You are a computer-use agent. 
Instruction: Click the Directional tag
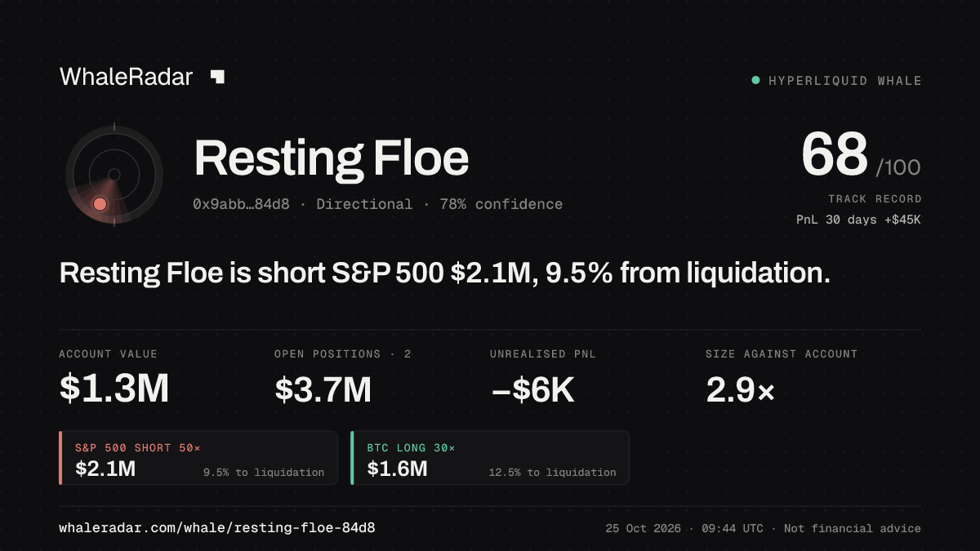tap(364, 204)
